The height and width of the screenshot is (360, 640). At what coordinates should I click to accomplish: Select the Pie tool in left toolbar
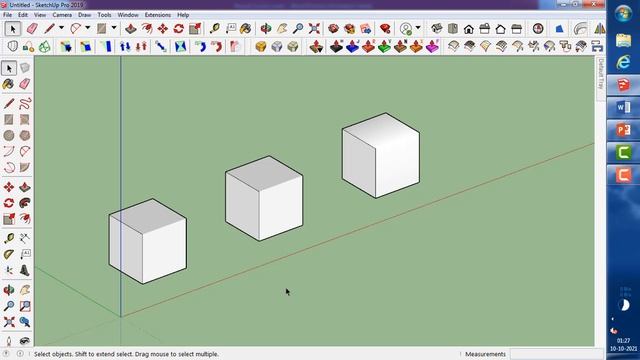[x=25, y=167]
